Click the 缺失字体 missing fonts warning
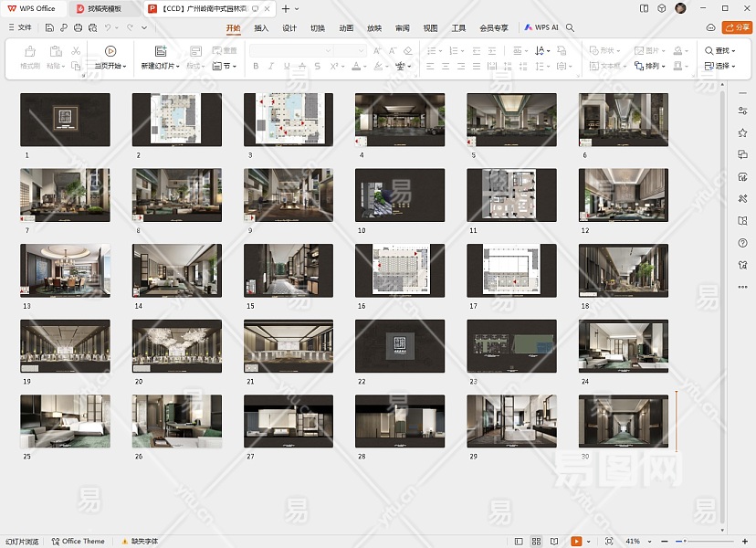This screenshot has height=548, width=756. [x=141, y=542]
